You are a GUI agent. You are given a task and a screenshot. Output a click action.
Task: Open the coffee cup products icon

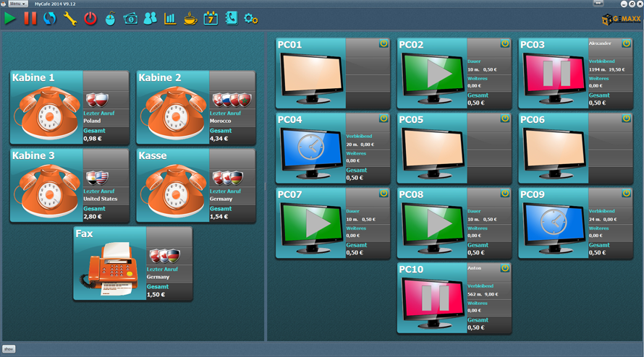click(x=190, y=19)
